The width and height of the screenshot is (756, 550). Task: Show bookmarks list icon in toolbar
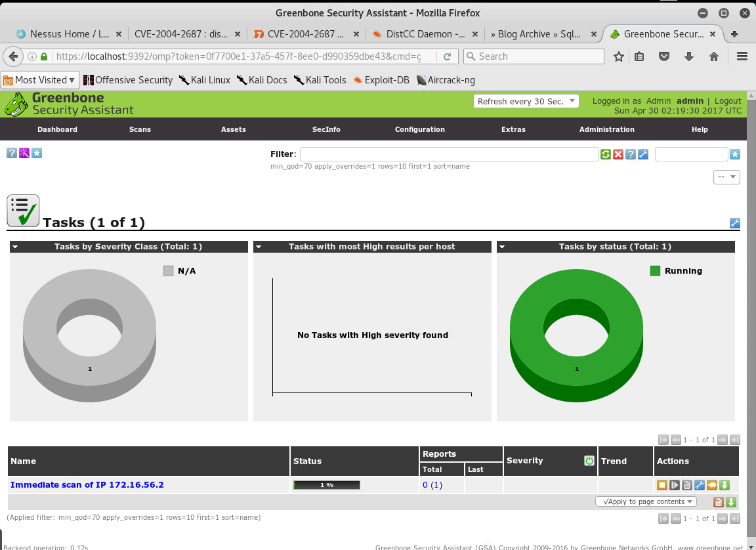click(639, 56)
